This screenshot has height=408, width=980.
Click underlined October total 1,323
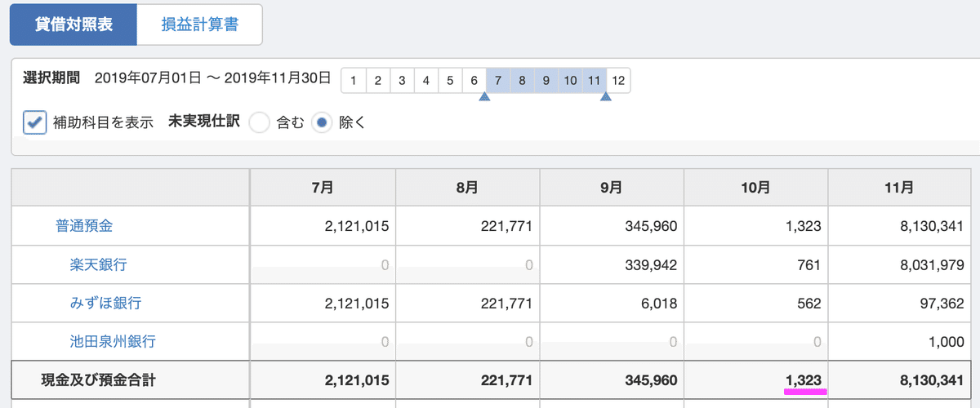click(x=804, y=379)
